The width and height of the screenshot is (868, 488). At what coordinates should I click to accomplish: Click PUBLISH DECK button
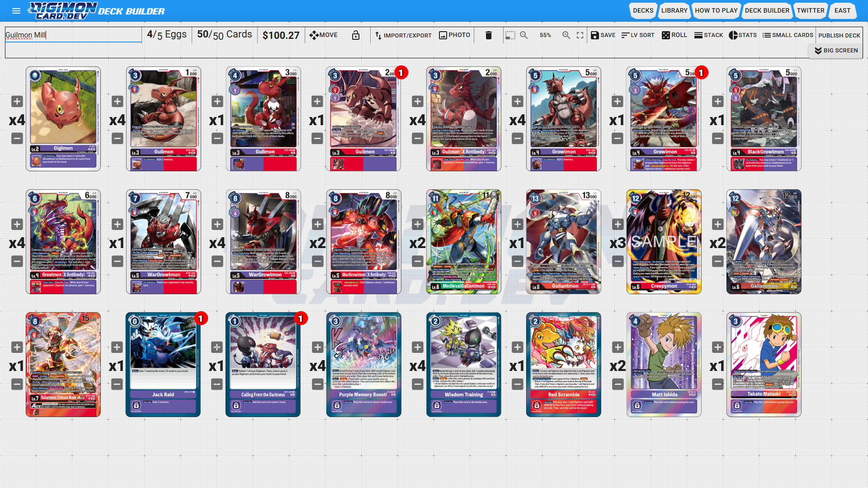(x=839, y=35)
